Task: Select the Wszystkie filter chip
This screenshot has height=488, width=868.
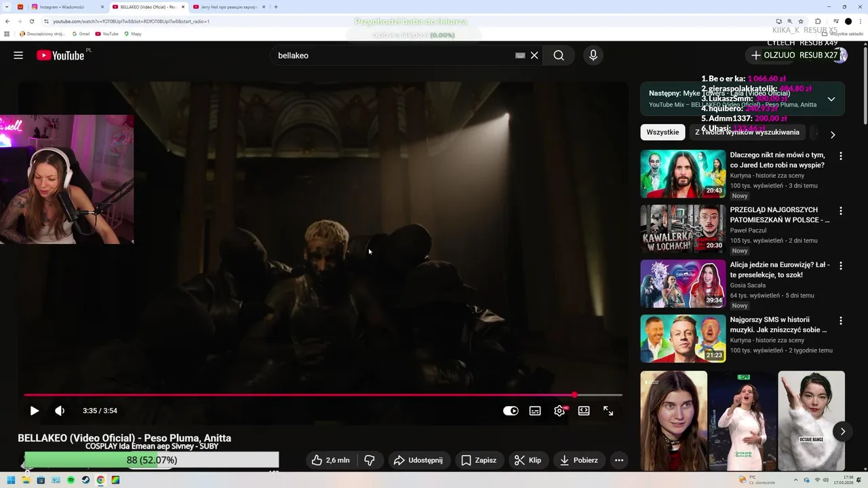Action: point(663,132)
